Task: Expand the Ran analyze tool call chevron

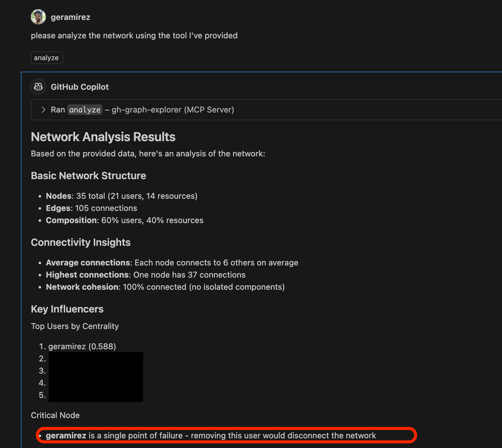Action: (43, 110)
